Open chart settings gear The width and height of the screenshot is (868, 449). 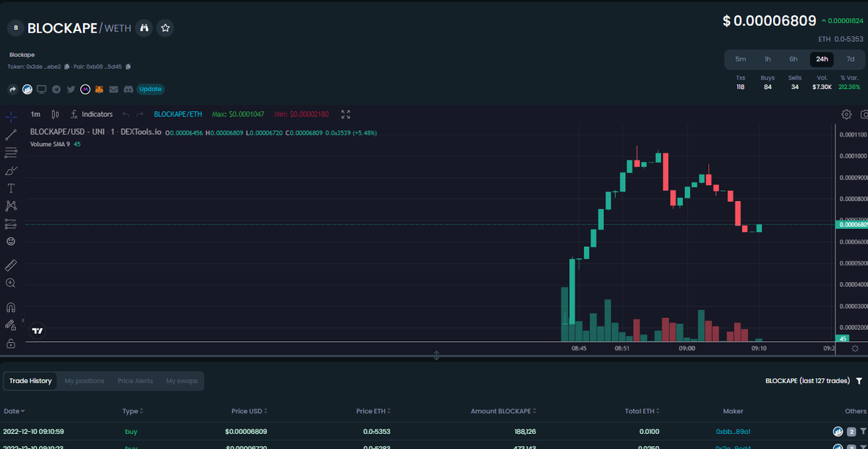point(846,114)
